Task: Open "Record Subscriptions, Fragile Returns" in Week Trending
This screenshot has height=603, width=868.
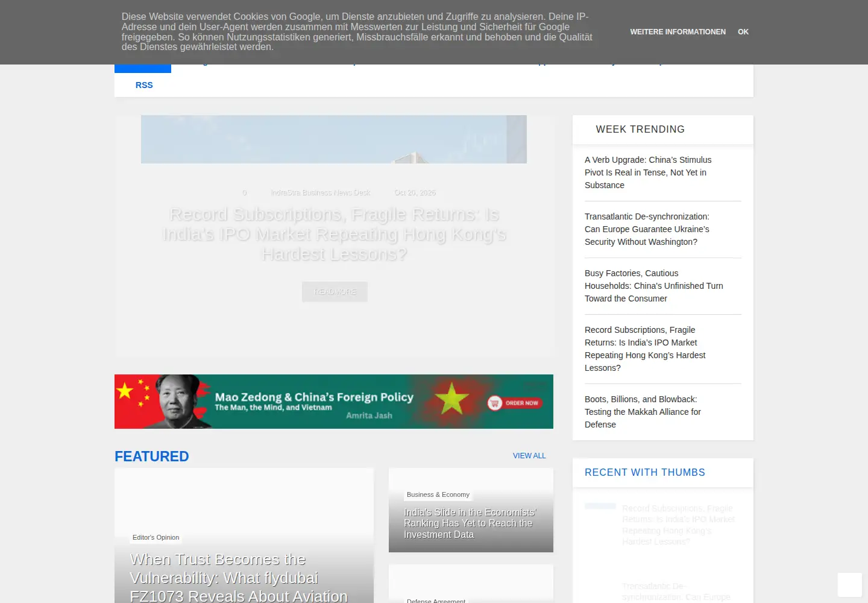Action: tap(645, 349)
